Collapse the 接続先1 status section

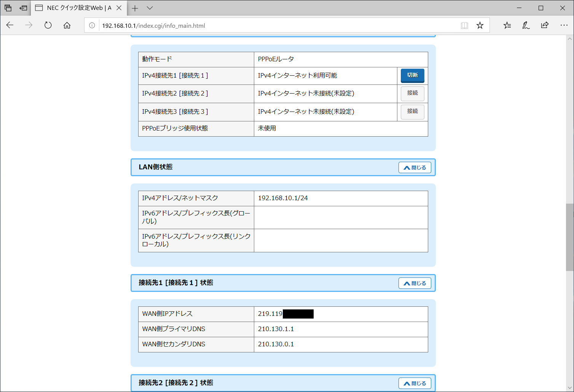(415, 283)
